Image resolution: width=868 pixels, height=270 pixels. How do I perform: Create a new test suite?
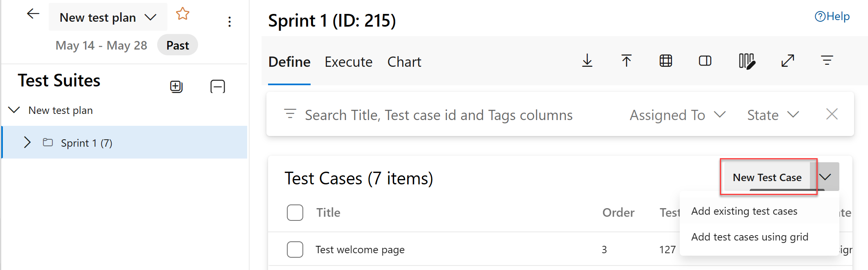pos(176,86)
